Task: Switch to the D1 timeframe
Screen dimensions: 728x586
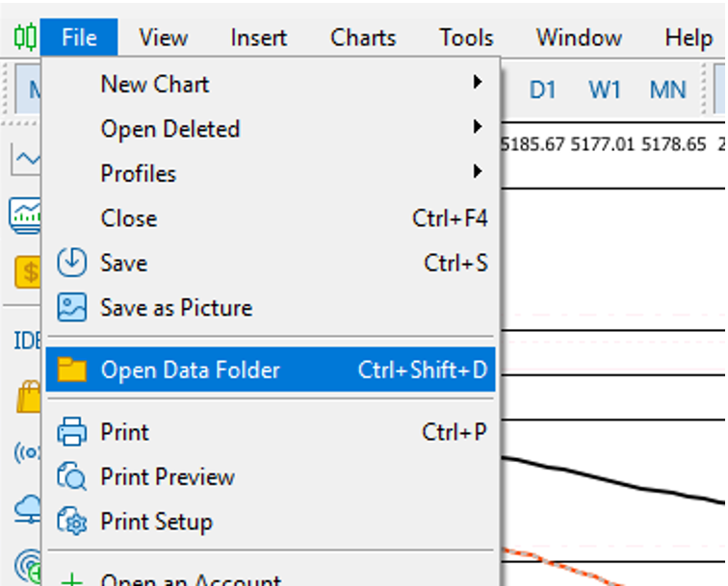Action: click(542, 89)
